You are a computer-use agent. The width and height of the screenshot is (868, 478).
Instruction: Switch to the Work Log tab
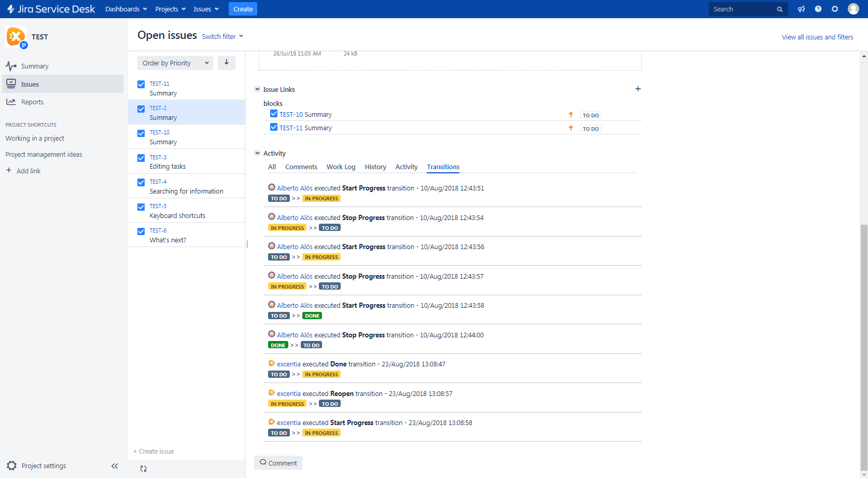[x=341, y=167]
